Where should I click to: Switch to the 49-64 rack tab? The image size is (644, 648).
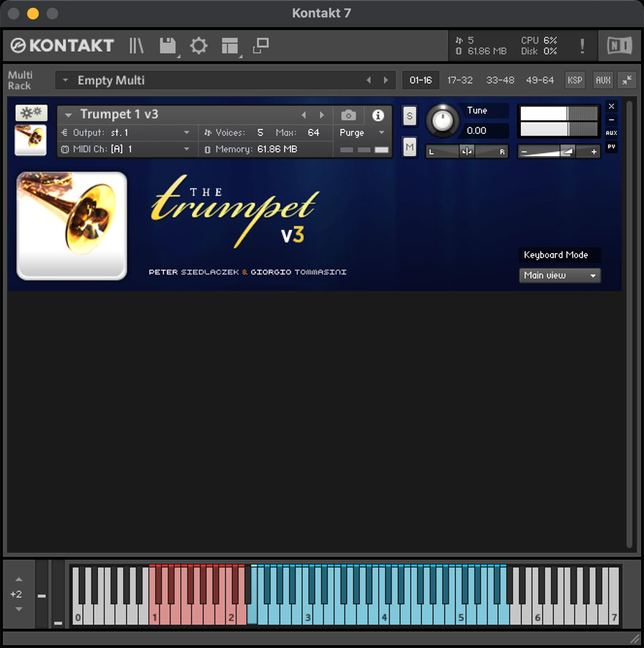(x=540, y=80)
